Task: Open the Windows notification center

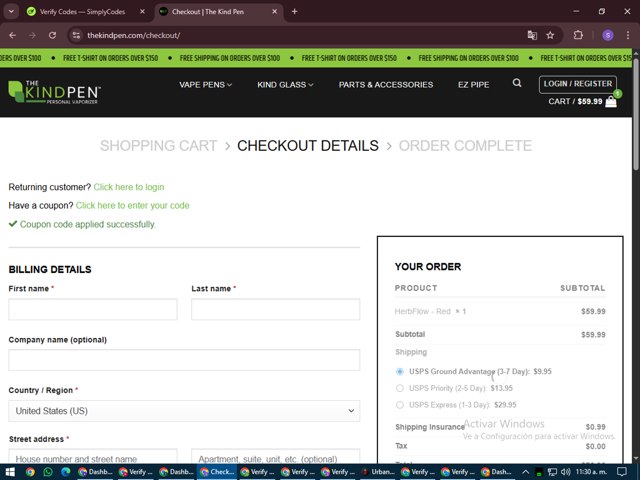Action: coord(622,472)
